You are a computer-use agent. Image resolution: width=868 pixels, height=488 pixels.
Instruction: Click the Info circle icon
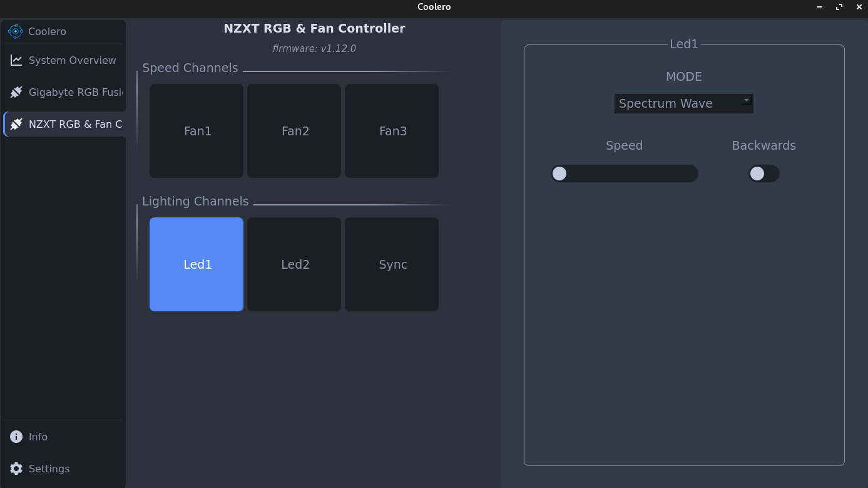[16, 437]
